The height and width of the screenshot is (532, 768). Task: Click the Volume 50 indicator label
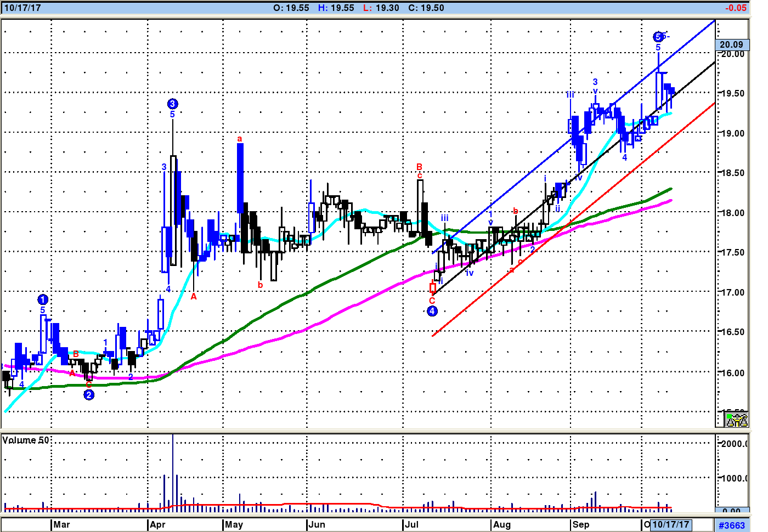[x=26, y=440]
